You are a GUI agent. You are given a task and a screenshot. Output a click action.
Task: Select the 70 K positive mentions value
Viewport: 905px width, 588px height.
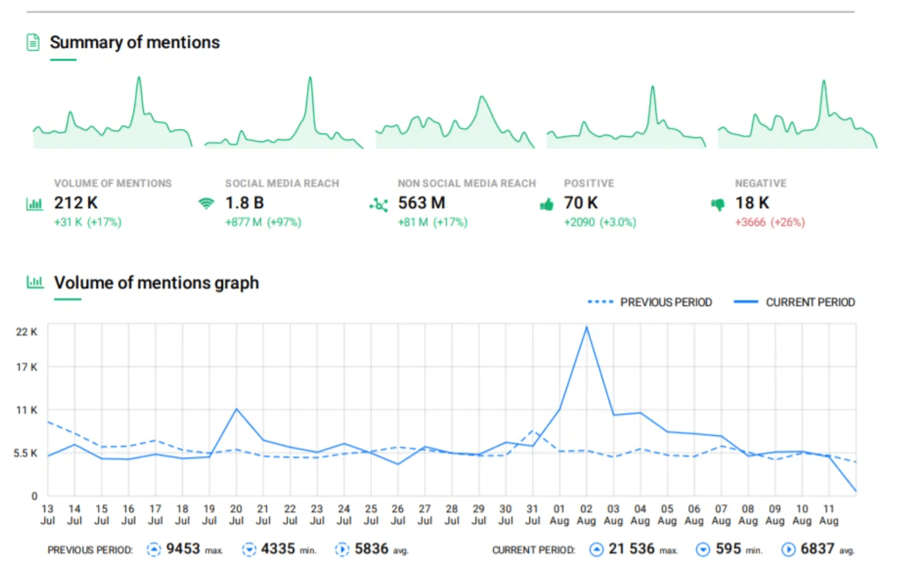pos(581,202)
